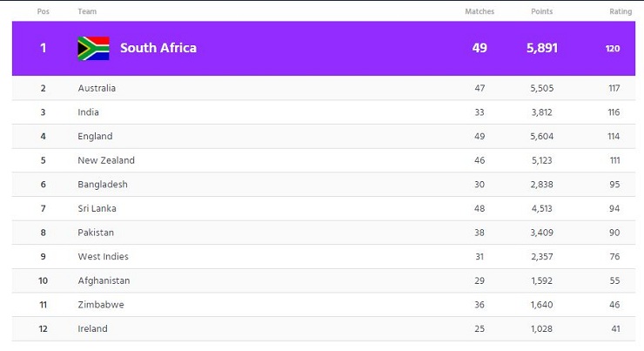Select West Indies team entry
Viewport: 644px width, 351px height.
[x=103, y=256]
